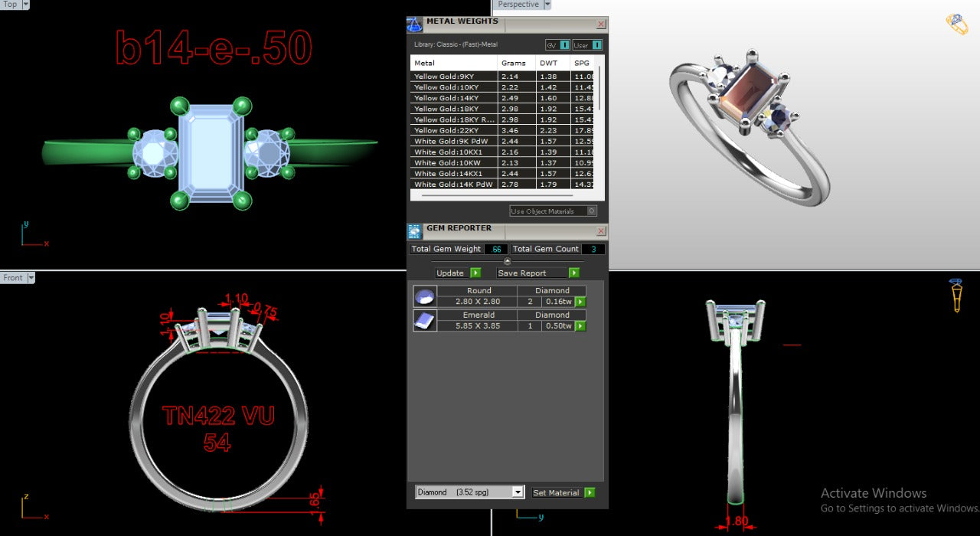Click the Round gem shape label

pos(479,291)
